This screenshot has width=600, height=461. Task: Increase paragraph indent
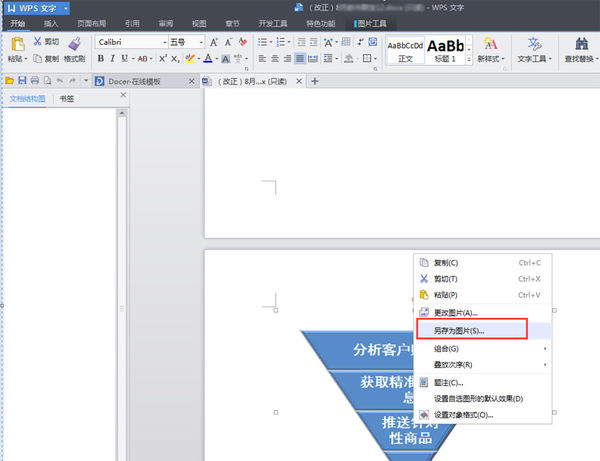(x=313, y=42)
